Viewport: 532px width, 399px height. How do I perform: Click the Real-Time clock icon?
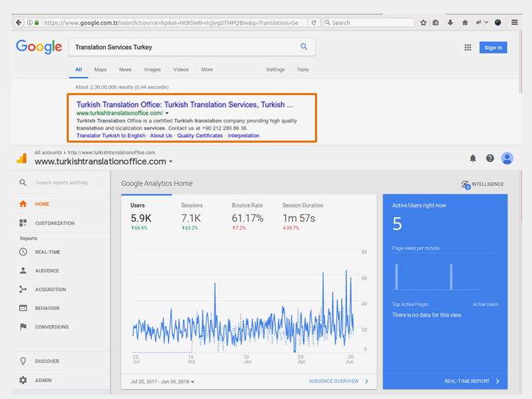[x=23, y=252]
